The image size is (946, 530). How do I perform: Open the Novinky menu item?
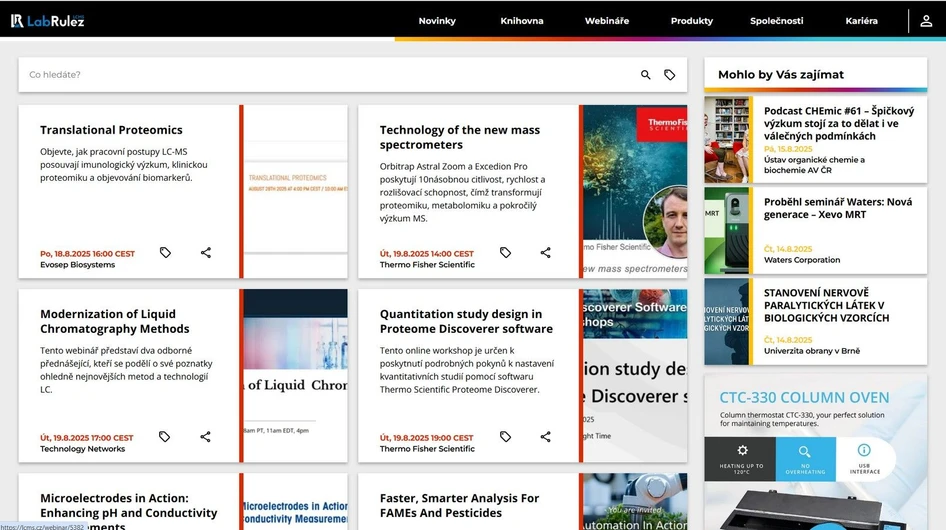pos(437,21)
